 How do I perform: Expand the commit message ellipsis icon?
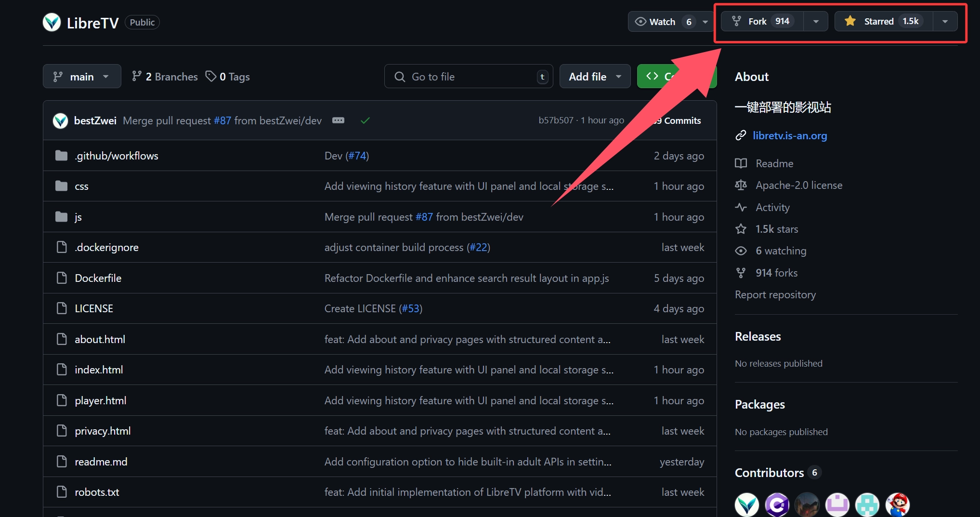point(338,120)
